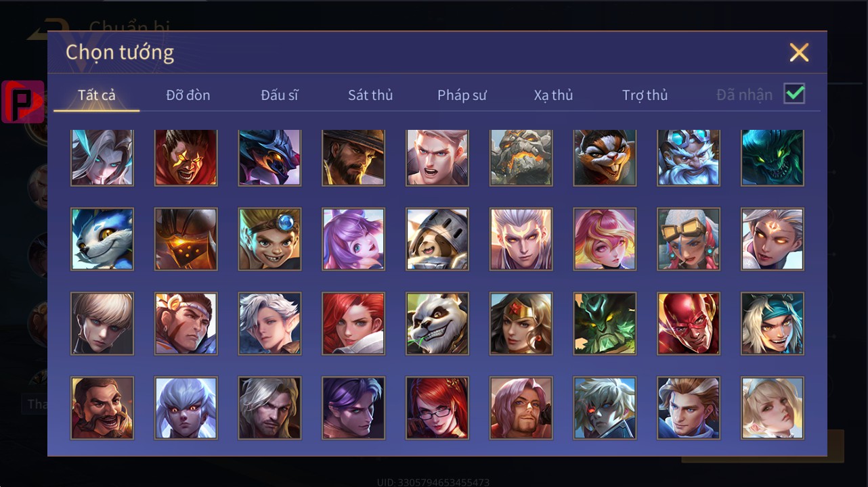Viewport: 868px width, 487px height.
Task: Open the Trợ thủ tab
Action: click(x=645, y=95)
